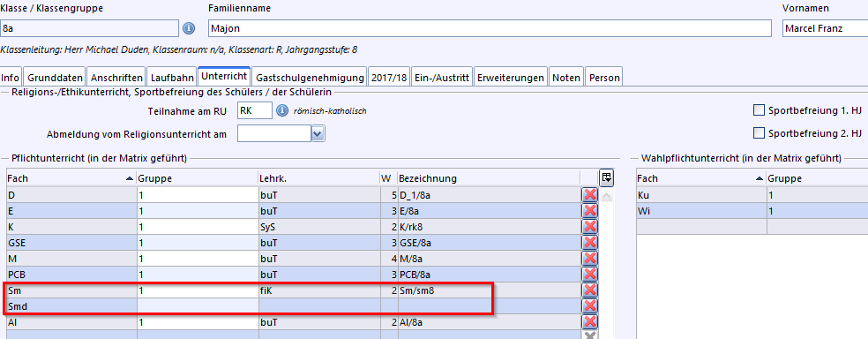Viewport: 868px width, 339px height.
Task: Click the GSE Fach cell
Action: [71, 243]
